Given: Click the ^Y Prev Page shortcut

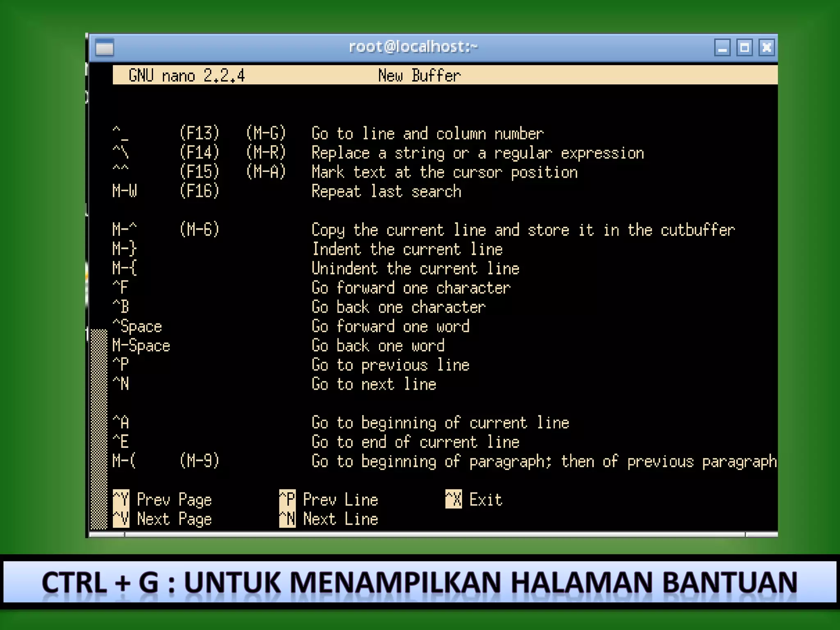Looking at the screenshot, I should 162,500.
